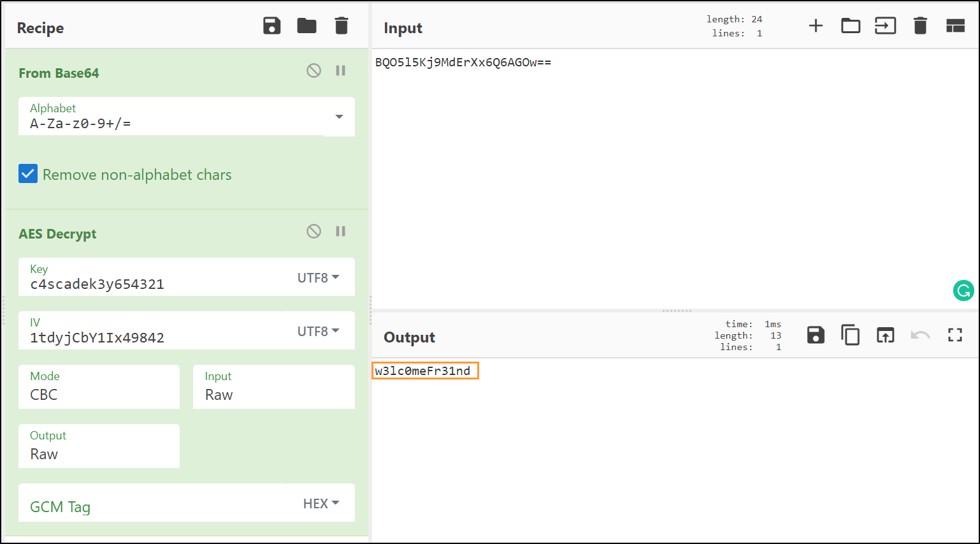Click into the Key input field
The width and height of the screenshot is (980, 544).
(150, 277)
